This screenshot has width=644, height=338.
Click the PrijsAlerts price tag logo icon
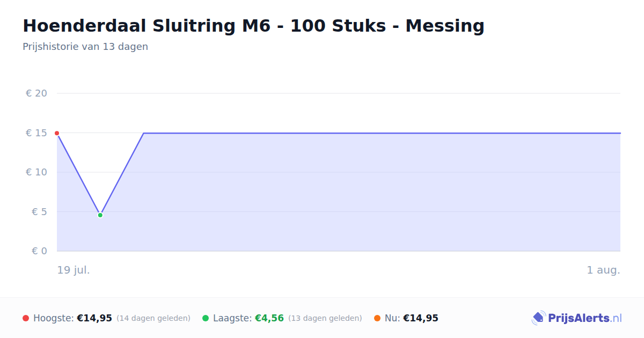[x=538, y=318]
